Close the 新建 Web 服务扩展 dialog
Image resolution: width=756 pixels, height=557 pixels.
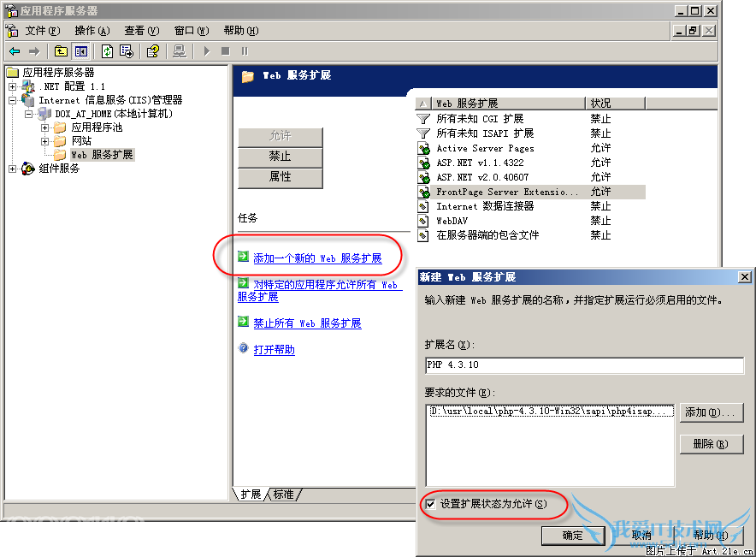[x=744, y=277]
